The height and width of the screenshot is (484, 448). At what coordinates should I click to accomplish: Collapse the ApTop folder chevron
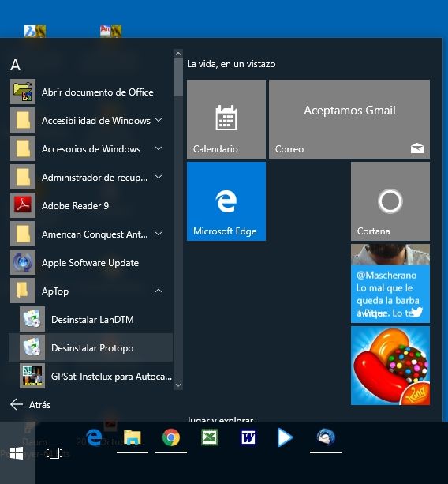(x=159, y=291)
